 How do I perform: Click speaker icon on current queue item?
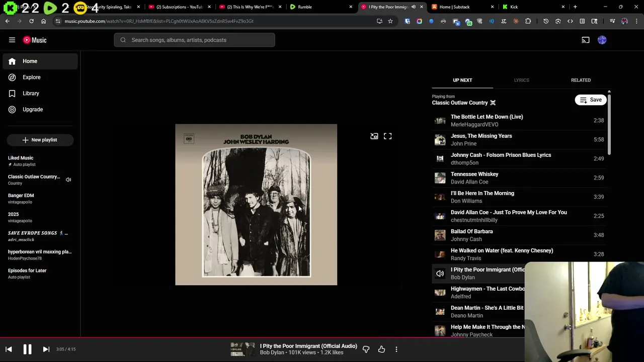point(440,274)
